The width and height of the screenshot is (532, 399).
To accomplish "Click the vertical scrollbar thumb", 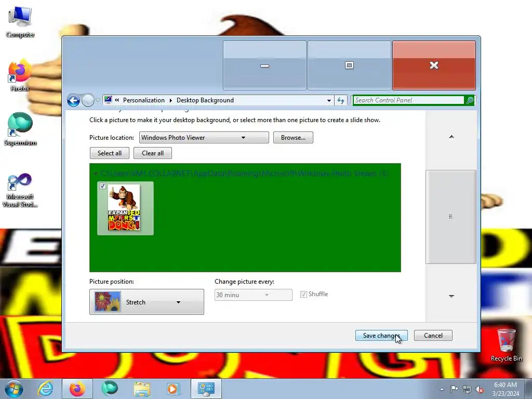I will click(451, 217).
